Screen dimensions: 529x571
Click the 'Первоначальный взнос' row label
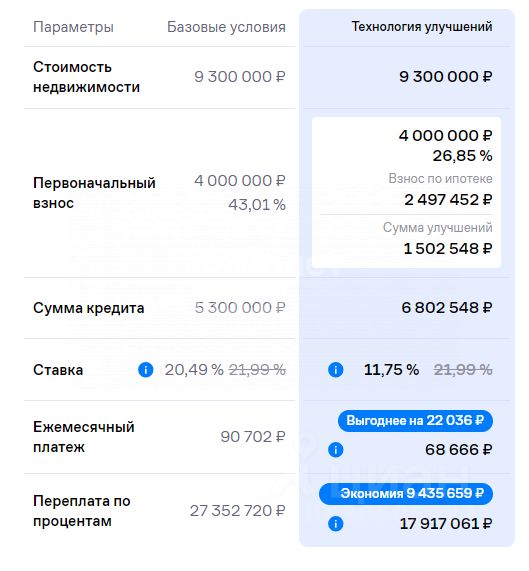[x=94, y=193]
